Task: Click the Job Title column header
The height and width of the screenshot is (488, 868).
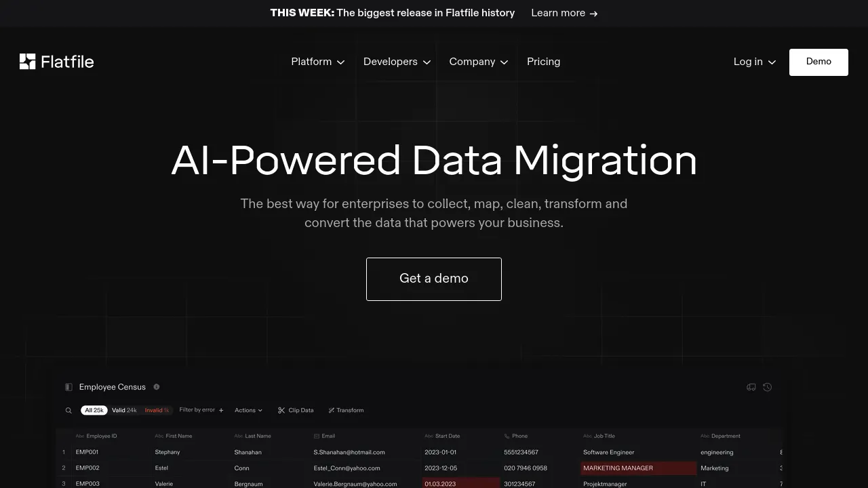Action: coord(599,436)
